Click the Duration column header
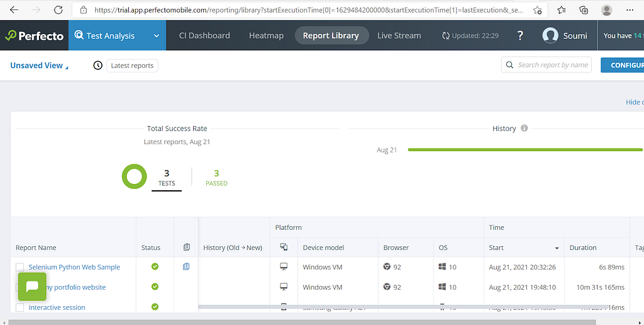This screenshot has width=644, height=325. [583, 248]
